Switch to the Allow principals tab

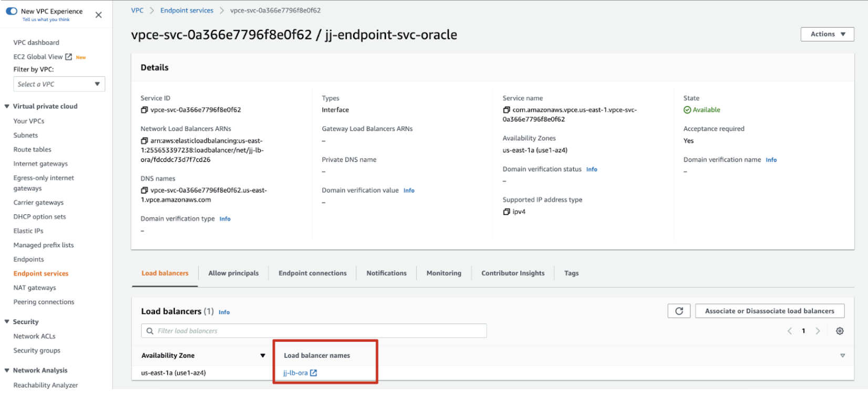point(233,273)
